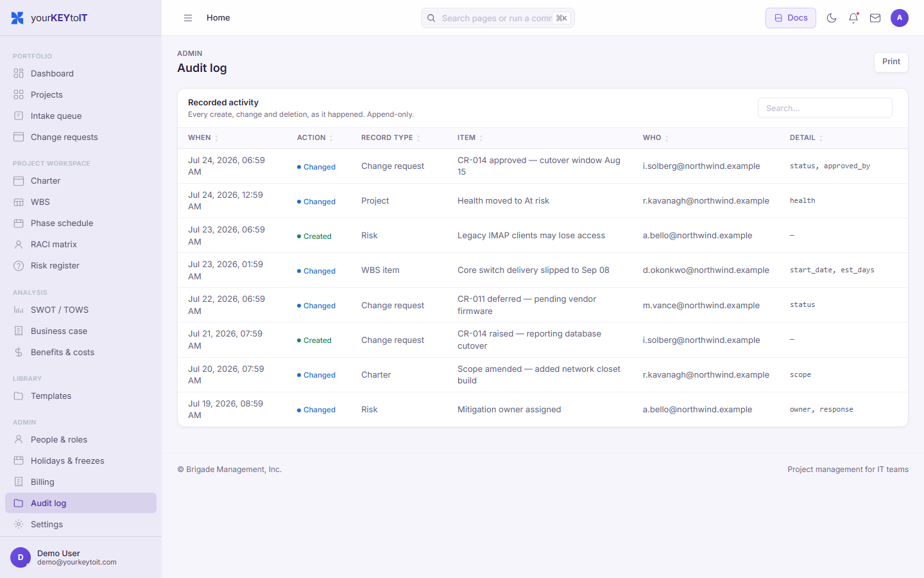Click the Docs button
924x578 pixels.
point(791,18)
